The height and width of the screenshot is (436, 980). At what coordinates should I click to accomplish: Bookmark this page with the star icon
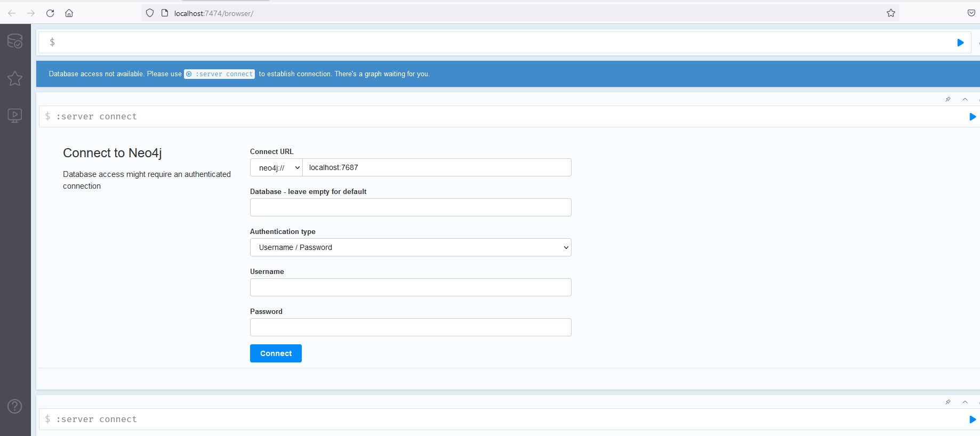pos(891,13)
